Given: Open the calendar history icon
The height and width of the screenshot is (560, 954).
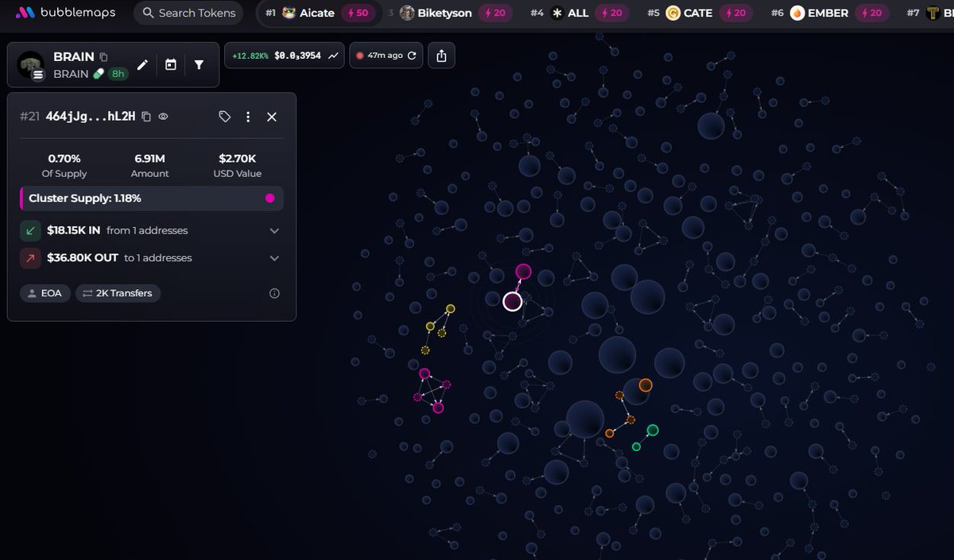Looking at the screenshot, I should click(171, 65).
